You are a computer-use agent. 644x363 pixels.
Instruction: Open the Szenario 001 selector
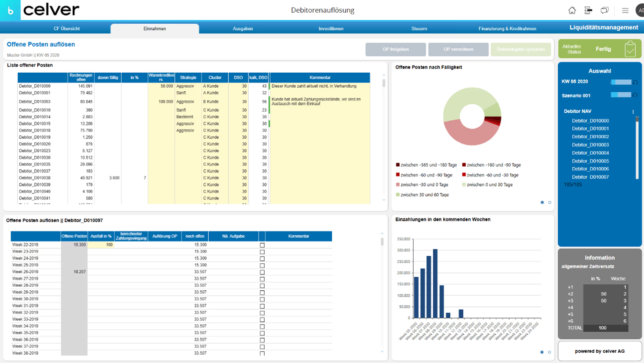(x=621, y=95)
